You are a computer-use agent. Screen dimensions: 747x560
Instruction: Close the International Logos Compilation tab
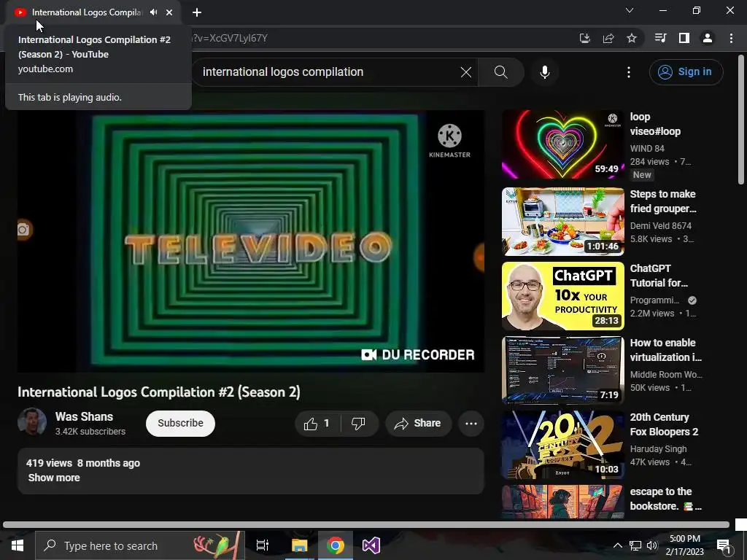(169, 12)
